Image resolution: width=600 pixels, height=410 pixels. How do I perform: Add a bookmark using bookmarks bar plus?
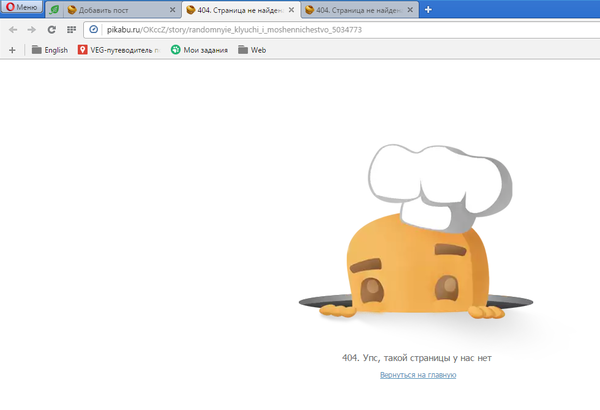(x=12, y=49)
